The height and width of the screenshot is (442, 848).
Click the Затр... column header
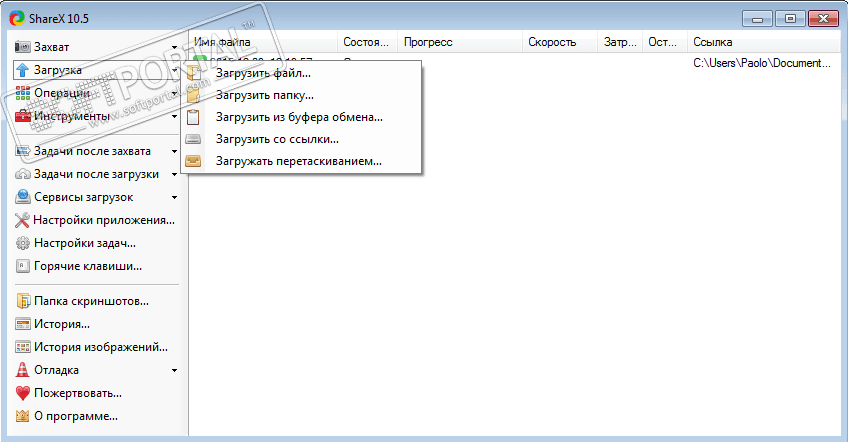pyautogui.click(x=620, y=42)
